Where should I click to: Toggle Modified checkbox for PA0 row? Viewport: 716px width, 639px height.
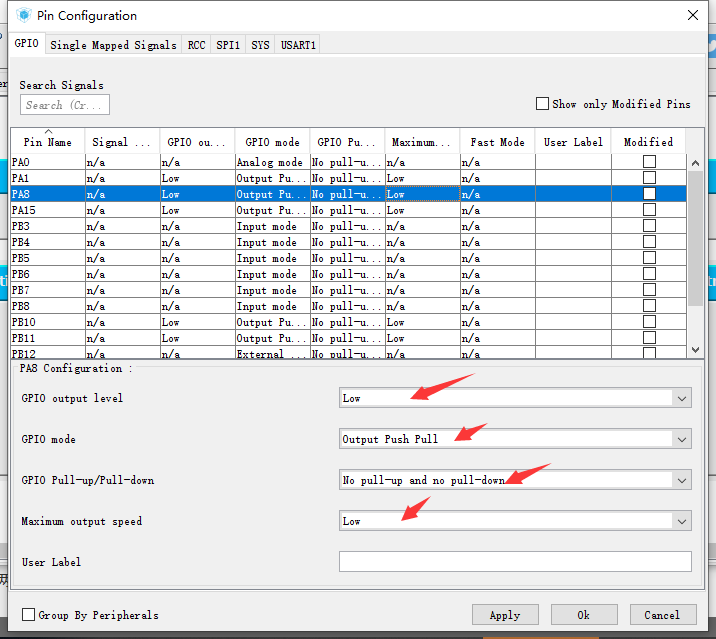pos(649,162)
